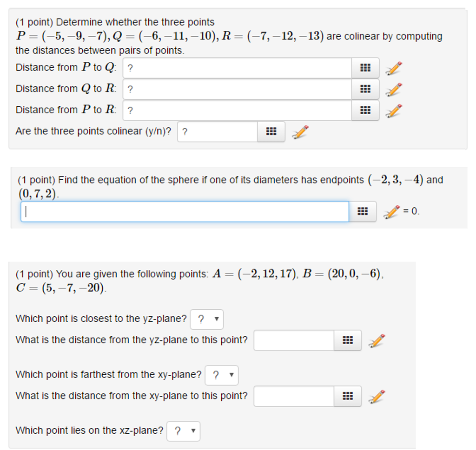
Task: Open the keypad beside the colinear (y/n) box
Action: click(271, 132)
